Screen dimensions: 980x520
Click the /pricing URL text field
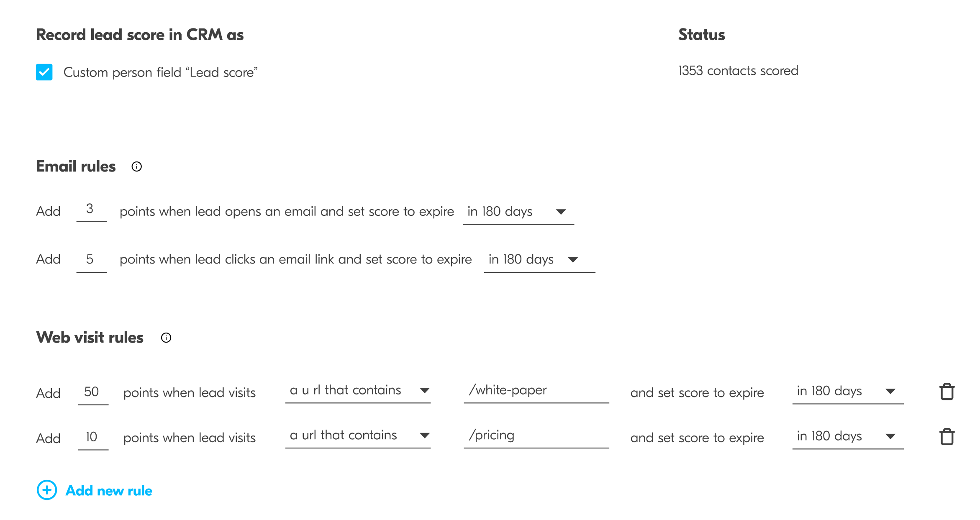[536, 435]
